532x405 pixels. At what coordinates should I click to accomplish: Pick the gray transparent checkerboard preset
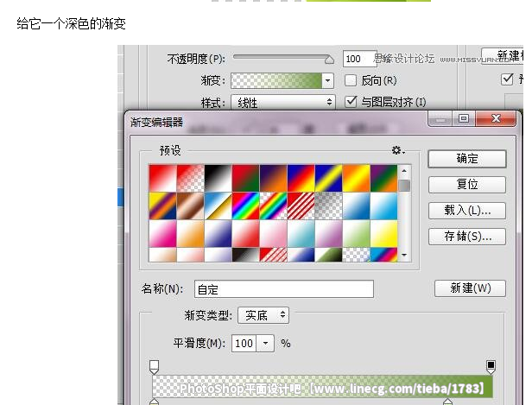click(329, 206)
